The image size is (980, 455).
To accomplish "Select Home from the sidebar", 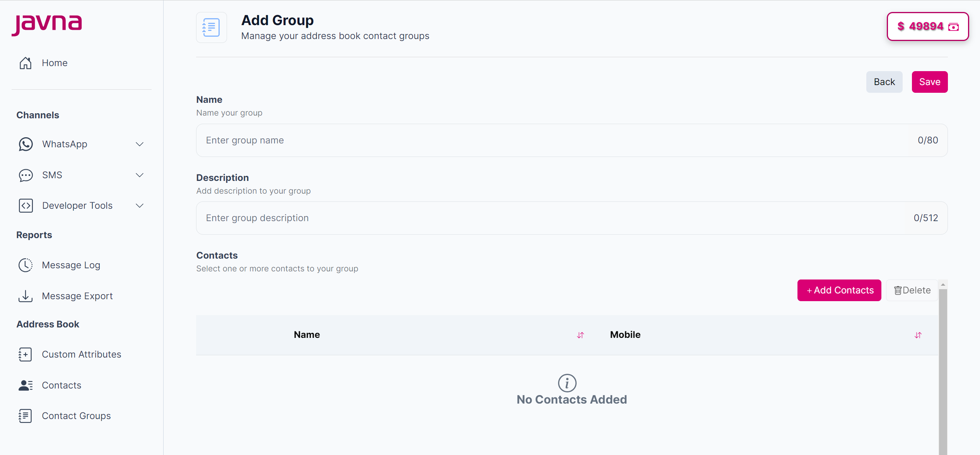I will pyautogui.click(x=54, y=63).
